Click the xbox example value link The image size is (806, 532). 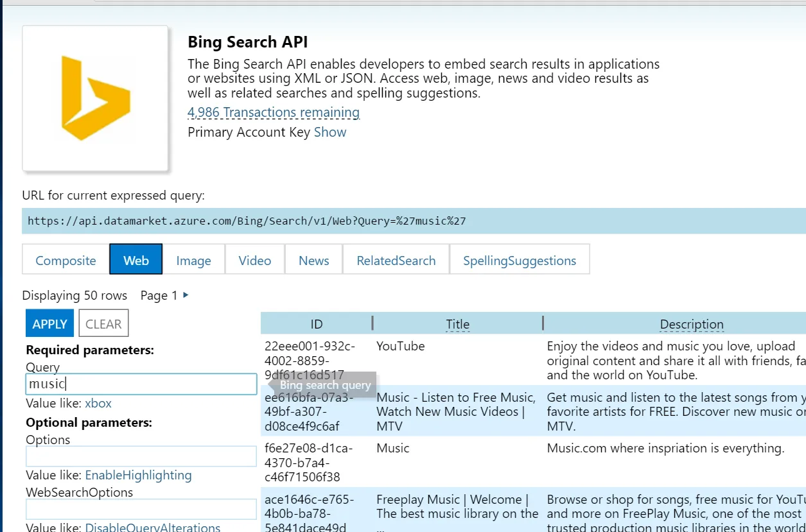pos(98,403)
